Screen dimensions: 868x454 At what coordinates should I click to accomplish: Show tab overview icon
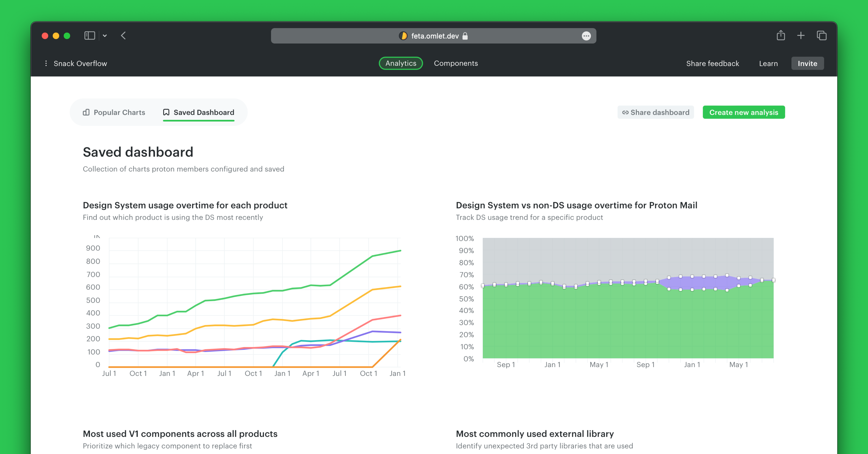[822, 36]
